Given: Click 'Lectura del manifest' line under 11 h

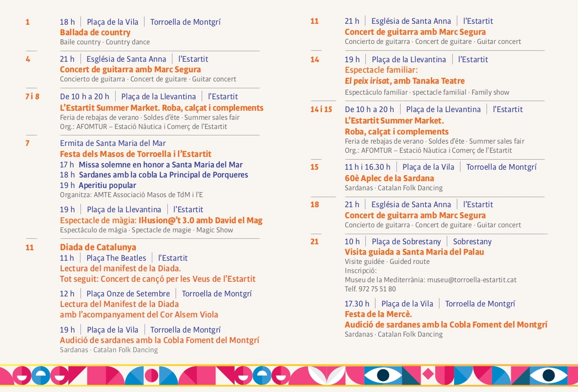Looking at the screenshot, I should (x=120, y=268).
